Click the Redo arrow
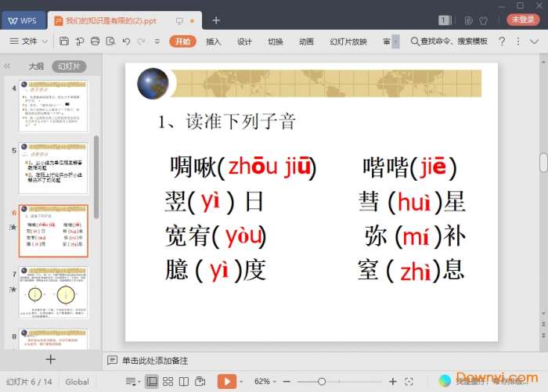This screenshot has height=392, width=548. pos(142,41)
